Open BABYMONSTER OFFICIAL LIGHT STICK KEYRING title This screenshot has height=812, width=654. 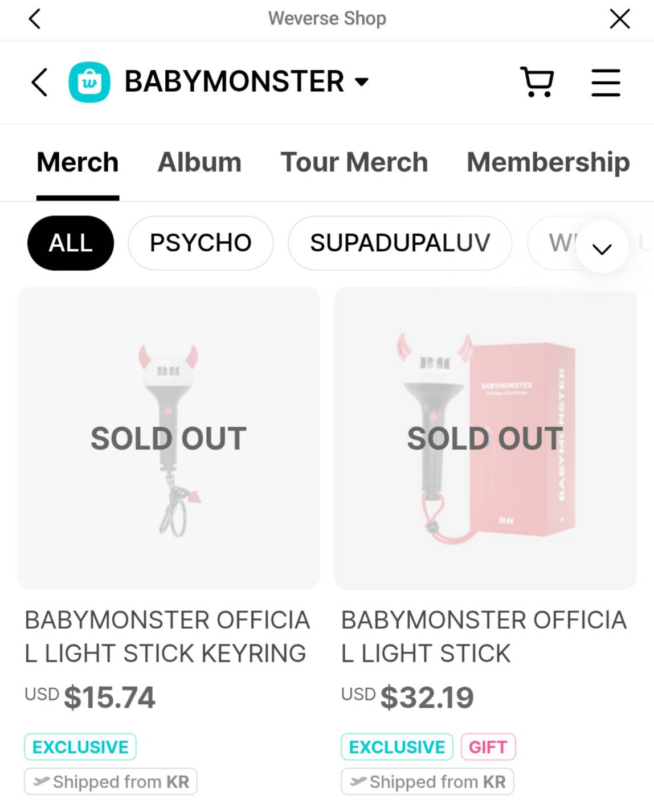[167, 636]
